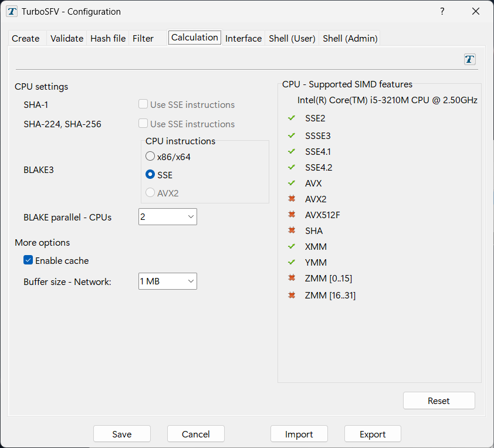This screenshot has width=494, height=448.
Task: Click the Export button
Action: (373, 435)
